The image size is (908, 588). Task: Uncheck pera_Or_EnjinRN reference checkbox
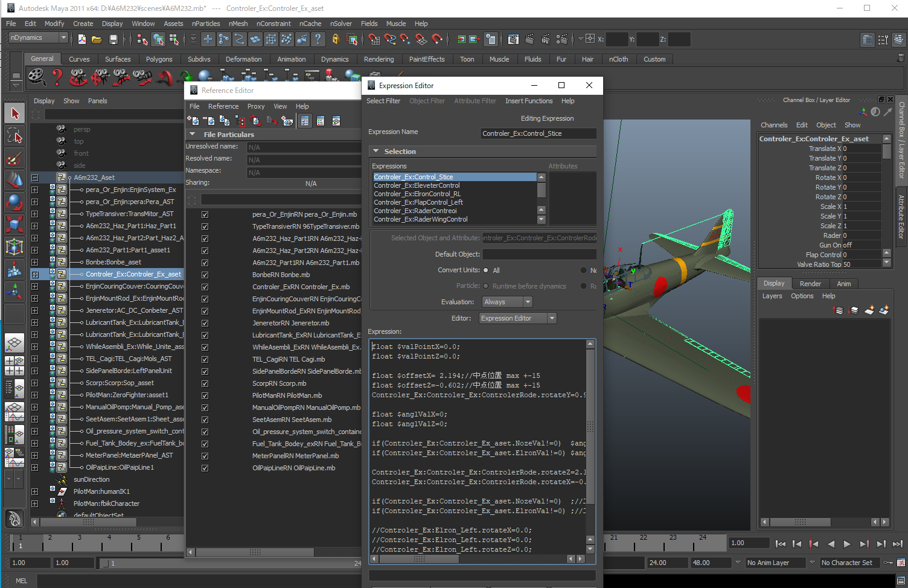pos(205,214)
